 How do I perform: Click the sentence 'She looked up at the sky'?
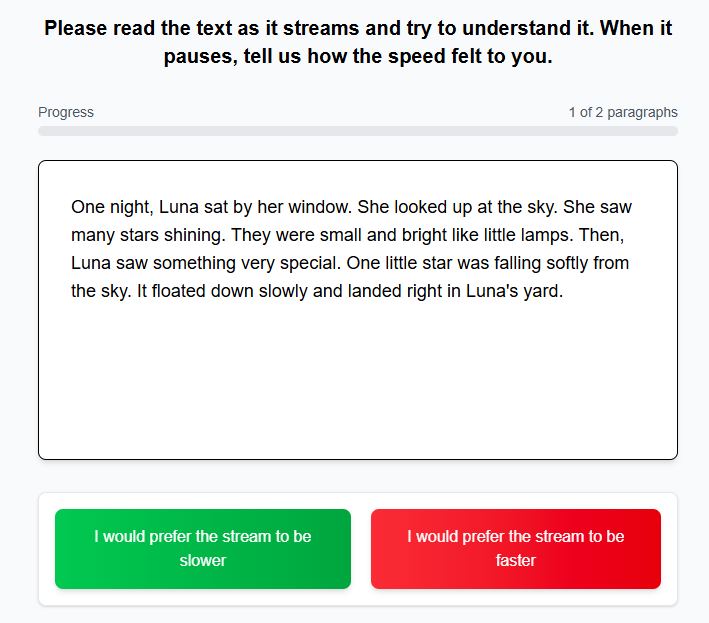[x=457, y=208]
